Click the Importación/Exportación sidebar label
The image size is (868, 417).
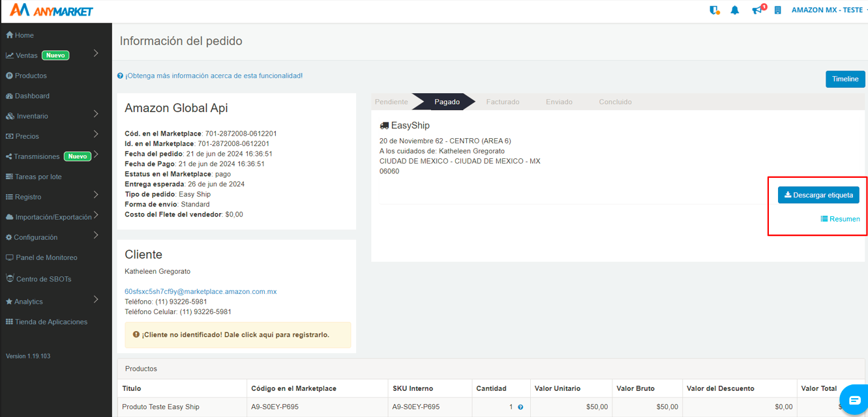[53, 217]
